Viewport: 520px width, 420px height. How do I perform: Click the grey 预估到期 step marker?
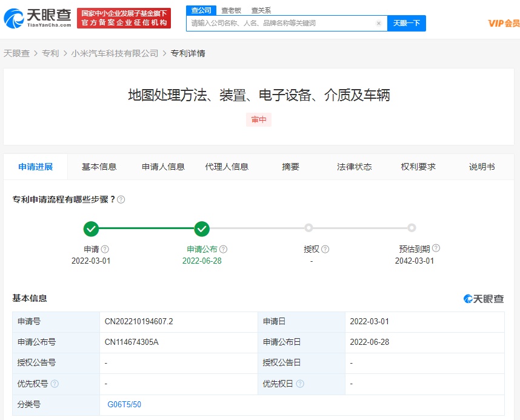[x=412, y=228]
